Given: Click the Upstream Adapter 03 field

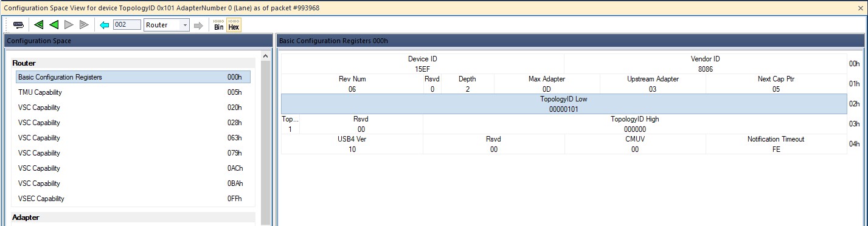Looking at the screenshot, I should [653, 84].
